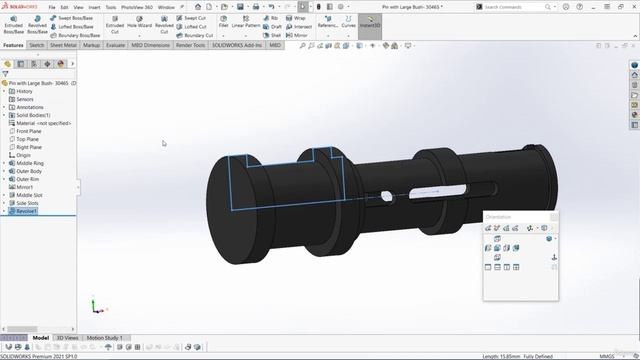This screenshot has height=360, width=640.
Task: Switch to the MBD Dimensions tab
Action: point(150,45)
